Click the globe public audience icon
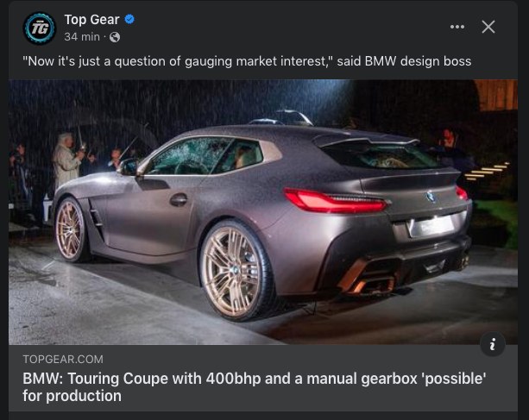 (115, 37)
